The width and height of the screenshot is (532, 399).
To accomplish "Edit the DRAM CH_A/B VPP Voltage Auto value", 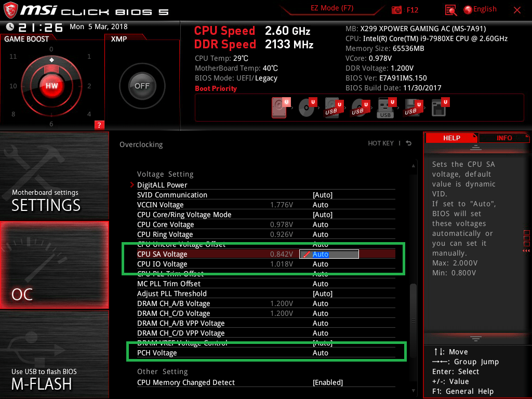I will tap(320, 323).
